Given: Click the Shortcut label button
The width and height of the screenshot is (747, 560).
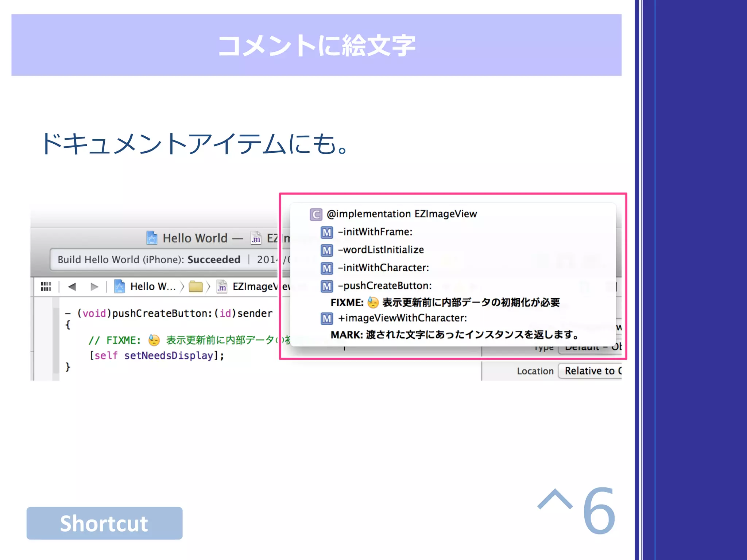Looking at the screenshot, I should click(x=104, y=523).
